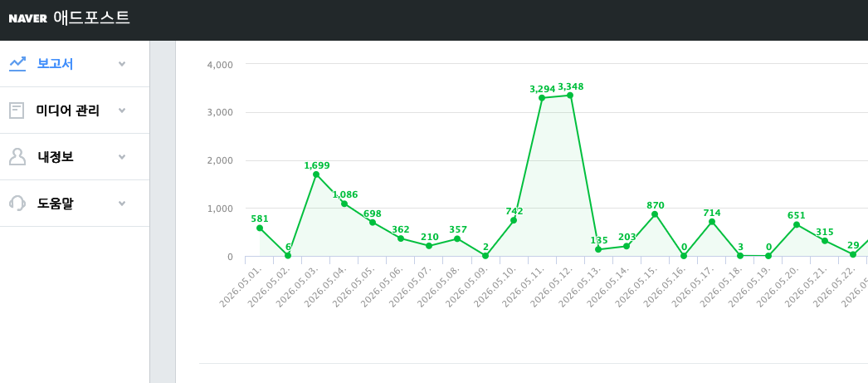Click the 714 data point

(712, 222)
